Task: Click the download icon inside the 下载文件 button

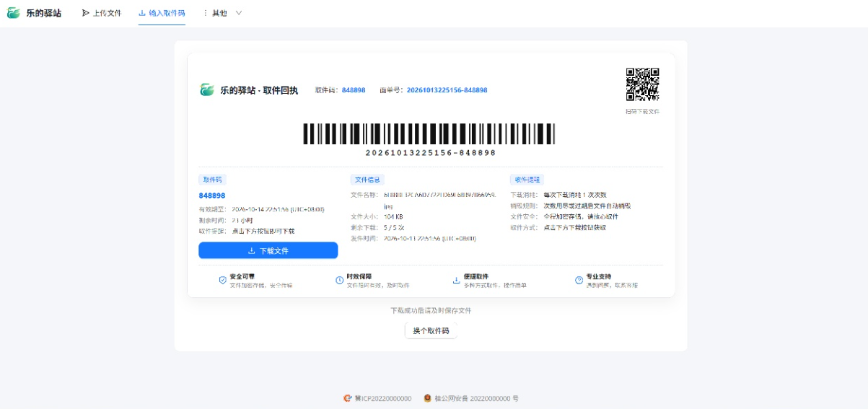Action: point(252,250)
